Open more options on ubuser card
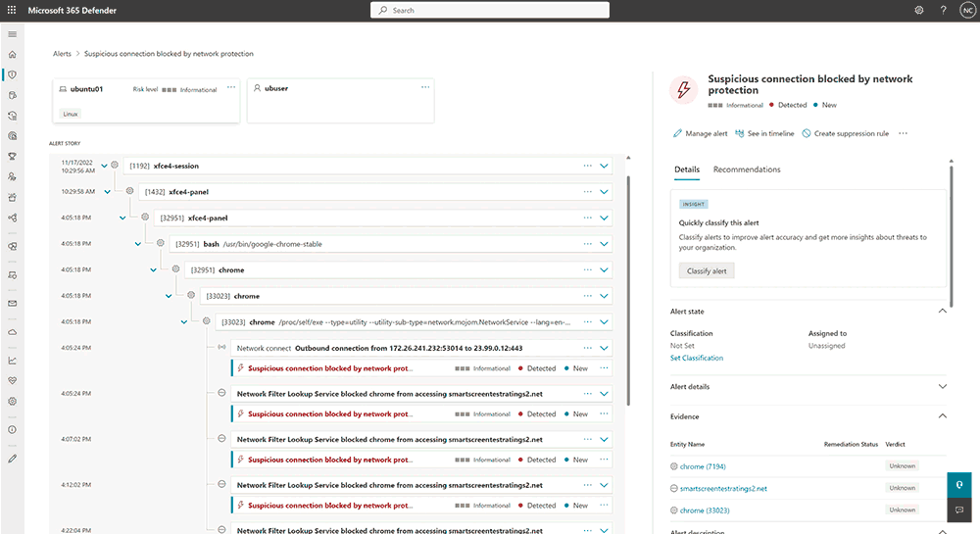Viewport: 980px width, 534px height. point(425,87)
